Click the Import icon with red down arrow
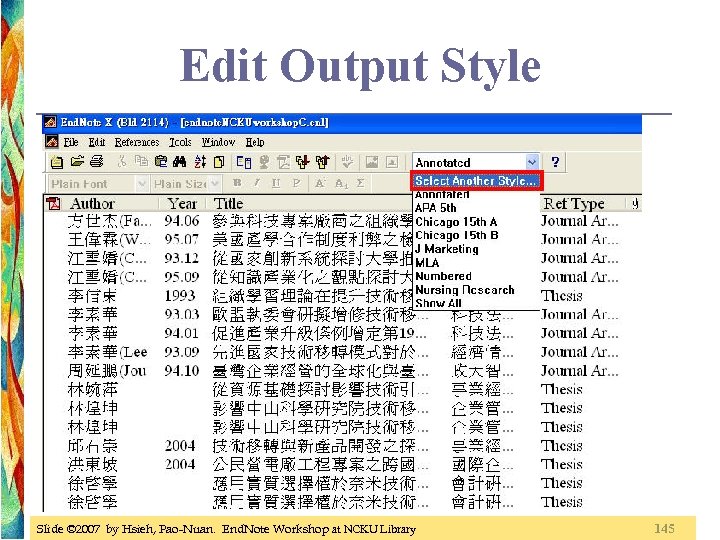 point(303,162)
